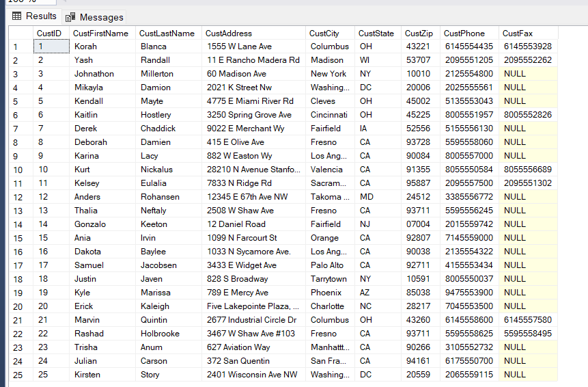Click fax value 8055556689
The image size is (588, 387).
coord(529,170)
